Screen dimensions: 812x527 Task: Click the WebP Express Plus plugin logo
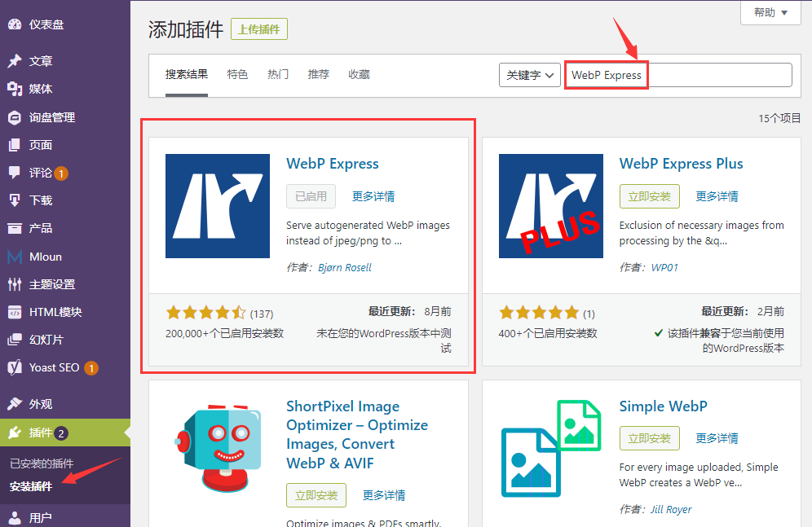pyautogui.click(x=551, y=206)
